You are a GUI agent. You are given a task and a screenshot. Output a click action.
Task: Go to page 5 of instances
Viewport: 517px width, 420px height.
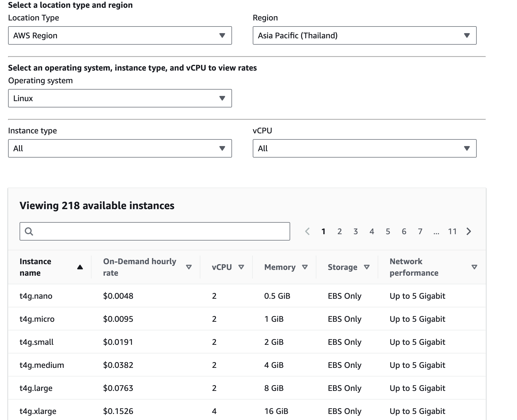click(388, 231)
